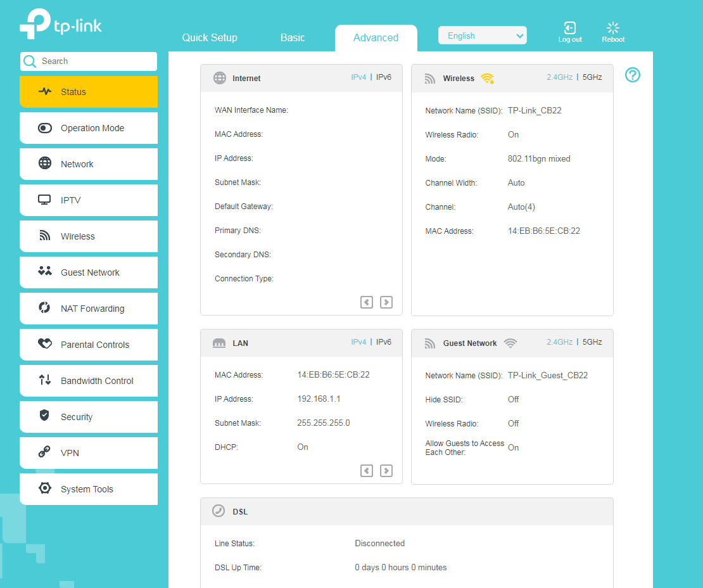Go to next Internet connection entry
Viewport: 703px width, 588px height.
point(386,302)
